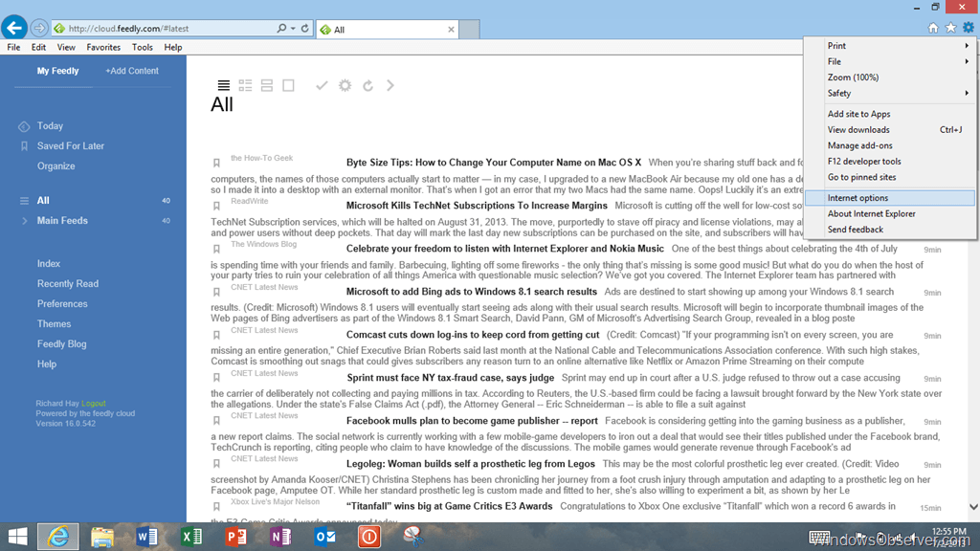This screenshot has height=551, width=980.
Task: Refresh the Feedly article list
Action: [x=367, y=86]
